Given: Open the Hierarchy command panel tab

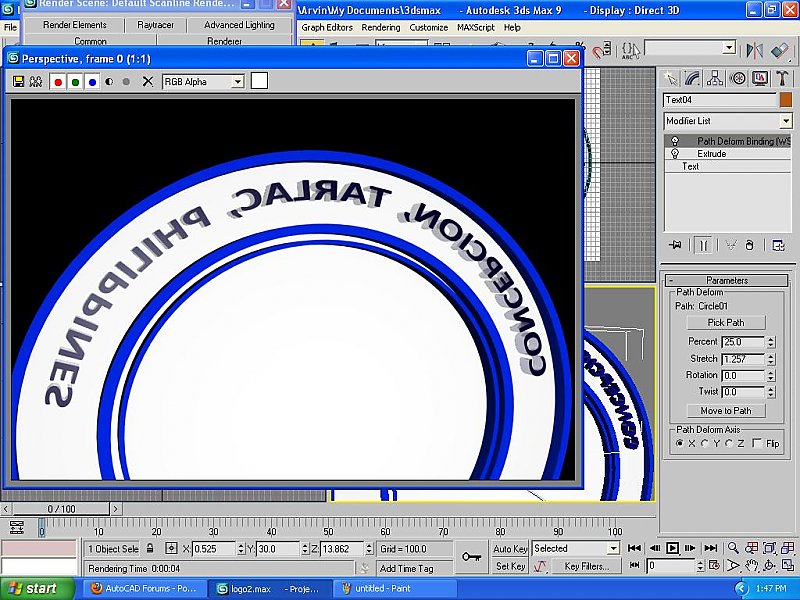Looking at the screenshot, I should pos(715,79).
